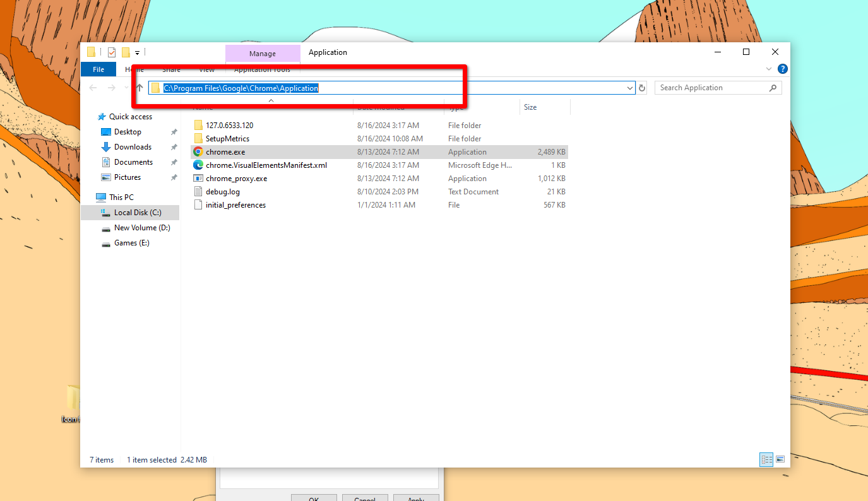This screenshot has width=868, height=501.
Task: Click the 8/16/2024 10:08 AM date cell
Action: (390, 139)
